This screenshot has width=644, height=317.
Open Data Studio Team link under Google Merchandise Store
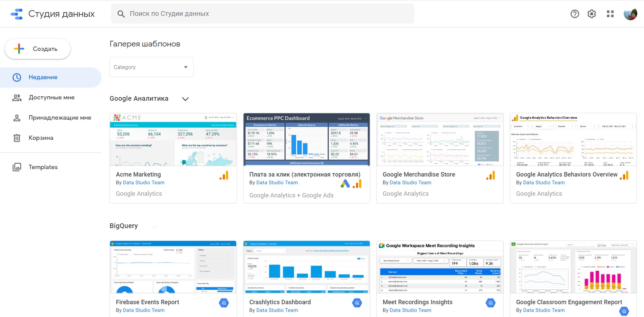coord(410,183)
